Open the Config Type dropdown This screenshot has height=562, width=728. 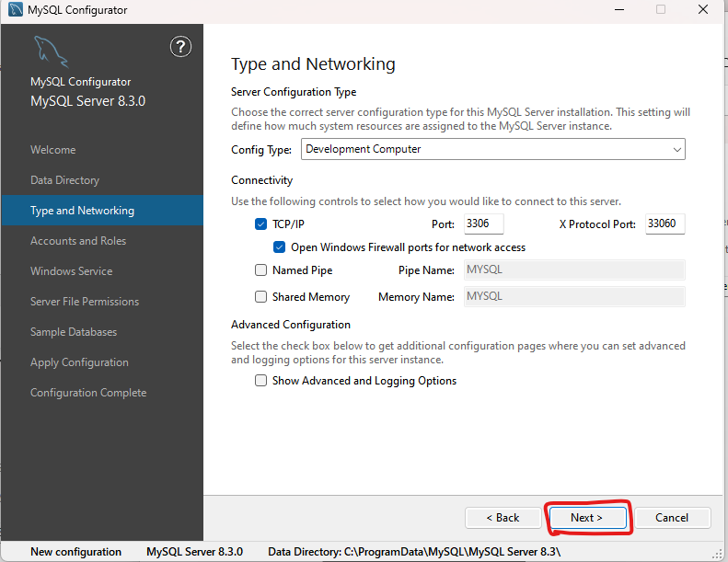pos(493,149)
